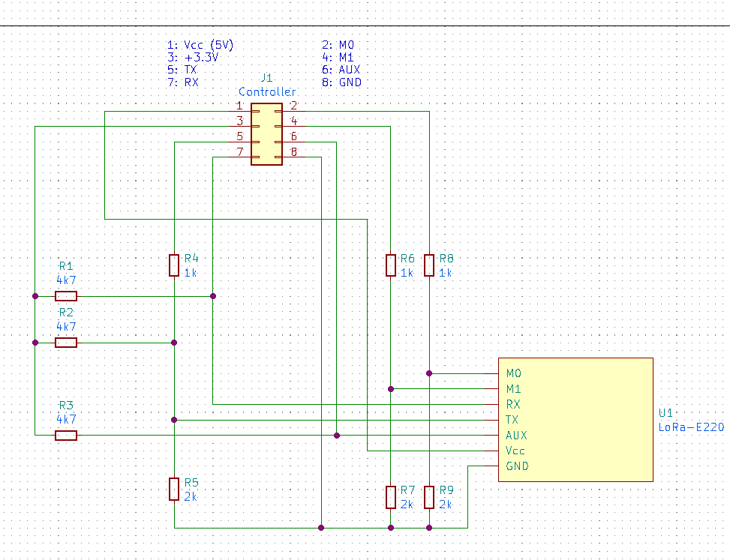730x560 pixels.
Task: Click the '4: M1' note text
Action: click(x=338, y=57)
